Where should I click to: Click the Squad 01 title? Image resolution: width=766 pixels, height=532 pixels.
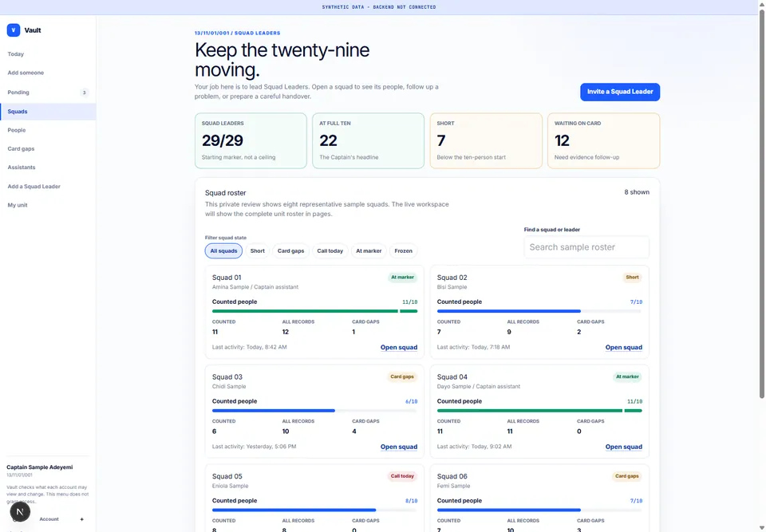click(227, 278)
